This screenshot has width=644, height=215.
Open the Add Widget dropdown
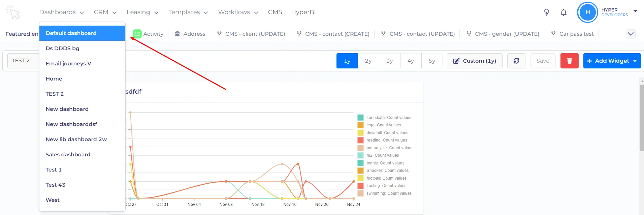pyautogui.click(x=612, y=61)
